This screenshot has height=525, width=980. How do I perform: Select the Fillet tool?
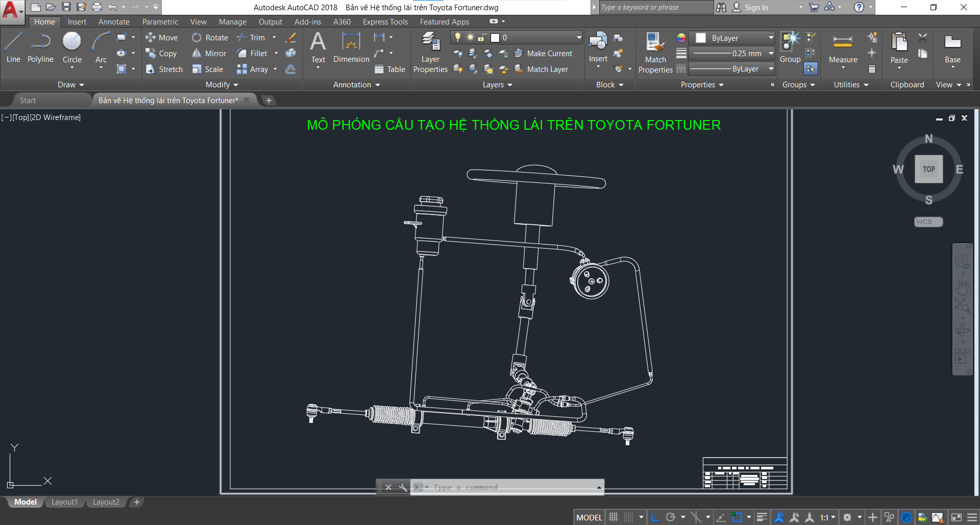point(252,53)
